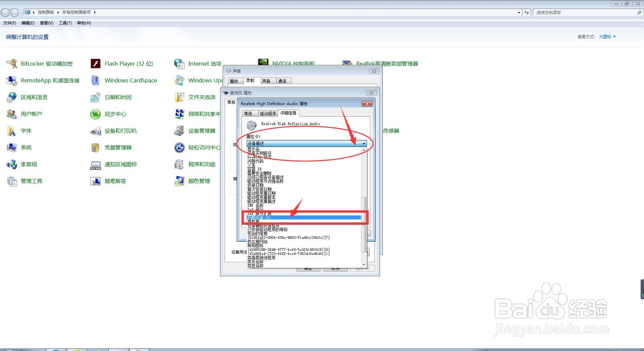The width and height of the screenshot is (644, 351).
Task: Open the 管理工具 gear icon
Action: (12, 181)
